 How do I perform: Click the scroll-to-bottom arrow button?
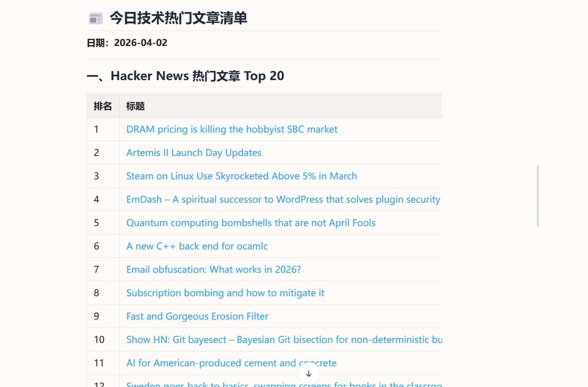pyautogui.click(x=309, y=374)
